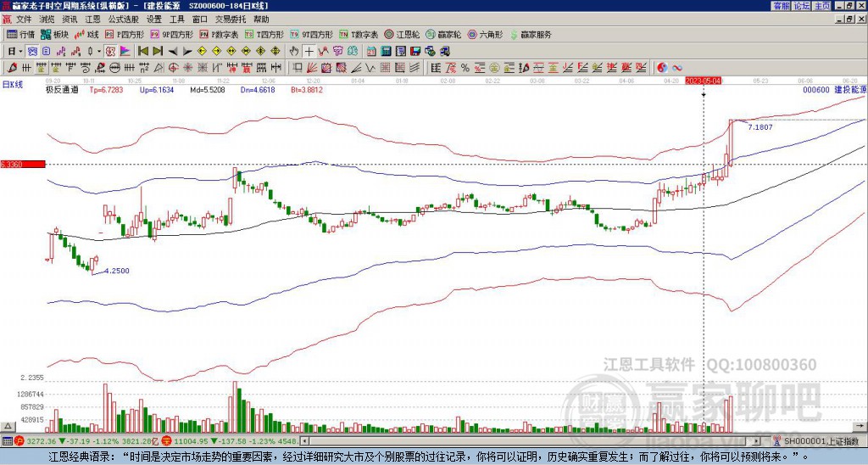
Task: Click the 4.2500 low price label
Action: tap(117, 271)
